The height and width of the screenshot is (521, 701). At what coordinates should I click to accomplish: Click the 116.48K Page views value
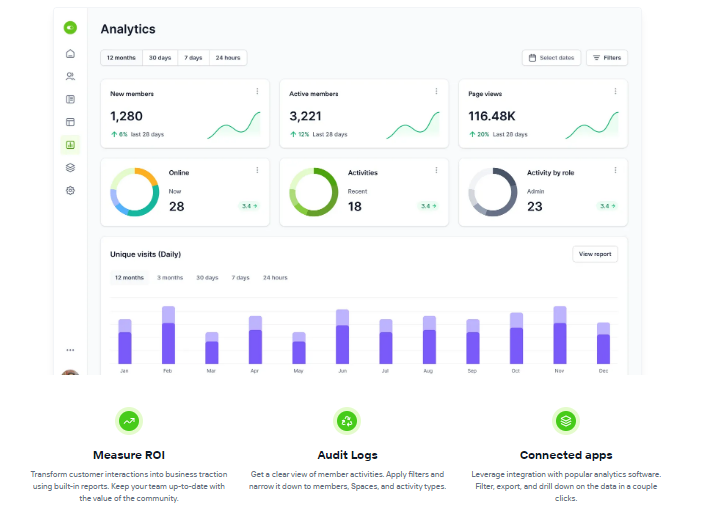click(x=492, y=116)
